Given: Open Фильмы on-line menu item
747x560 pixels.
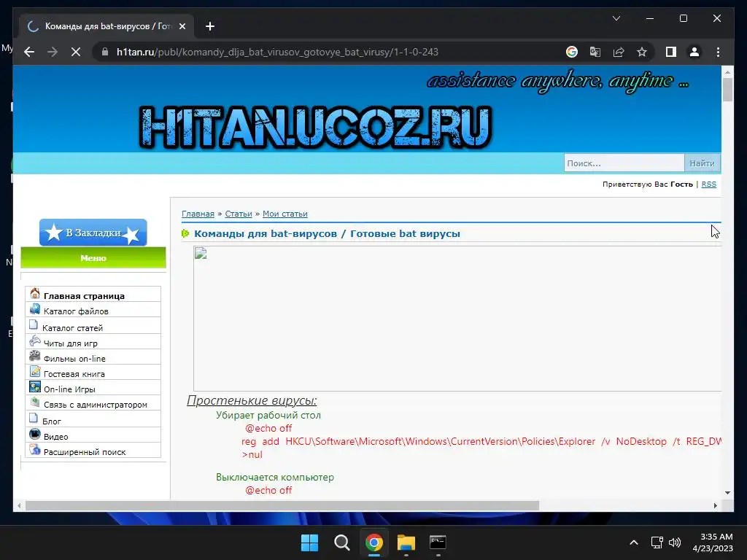Looking at the screenshot, I should point(74,359).
